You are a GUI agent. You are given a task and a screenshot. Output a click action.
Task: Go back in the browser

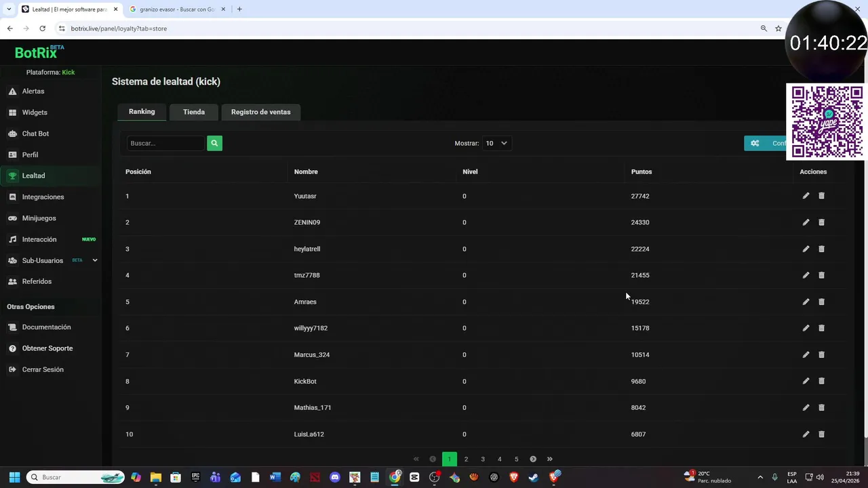(9, 28)
